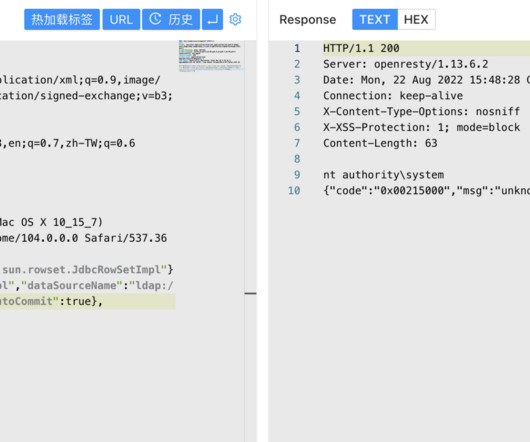Image resolution: width=530 pixels, height=442 pixels.
Task: Click 'Content-Length: 63' line
Action: point(380,143)
